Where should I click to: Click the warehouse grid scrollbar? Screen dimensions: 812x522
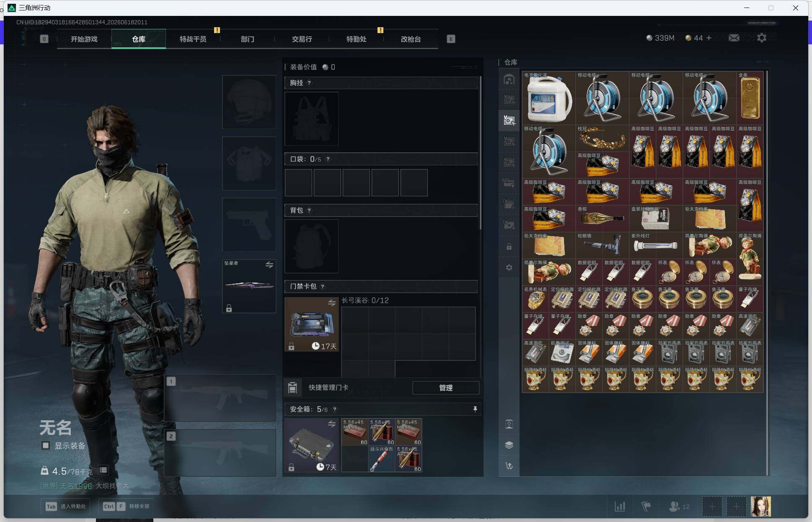[767, 273]
